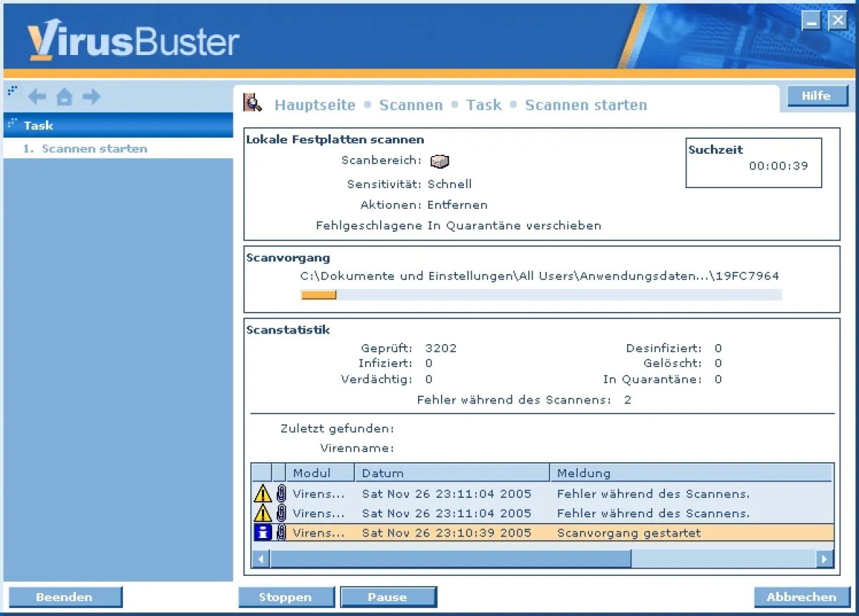The image size is (859, 616).
Task: Click the paperclip icon in Scanvorgang gestartet row
Action: (281, 532)
